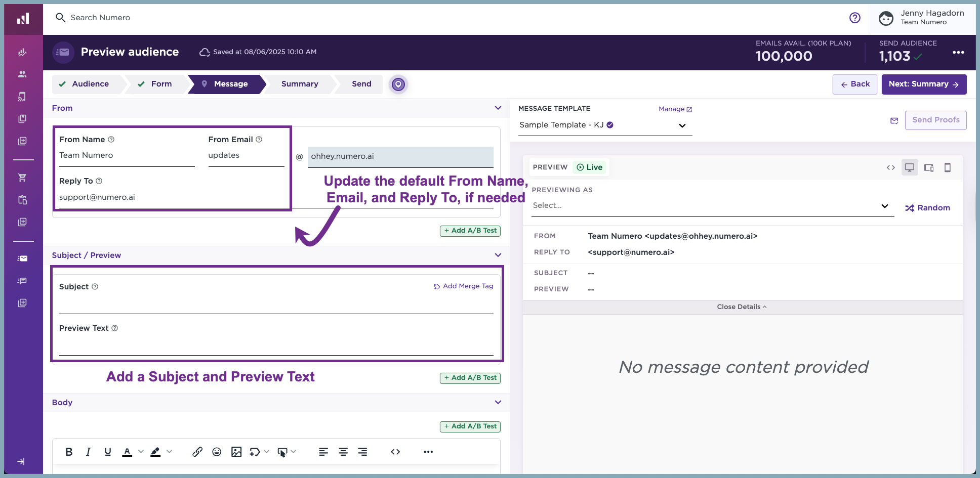The width and height of the screenshot is (980, 478).
Task: Toggle Bold formatting in body editor
Action: coord(69,452)
